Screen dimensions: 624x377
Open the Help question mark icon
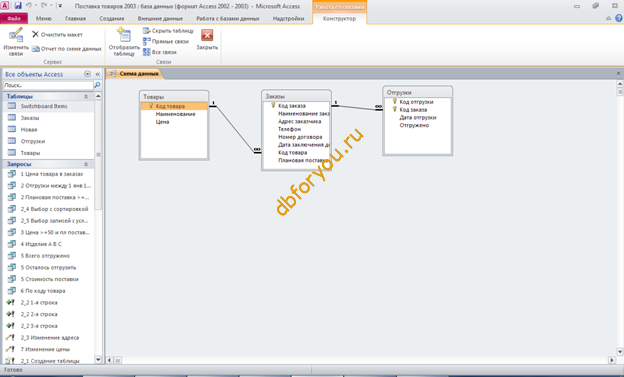coord(619,18)
